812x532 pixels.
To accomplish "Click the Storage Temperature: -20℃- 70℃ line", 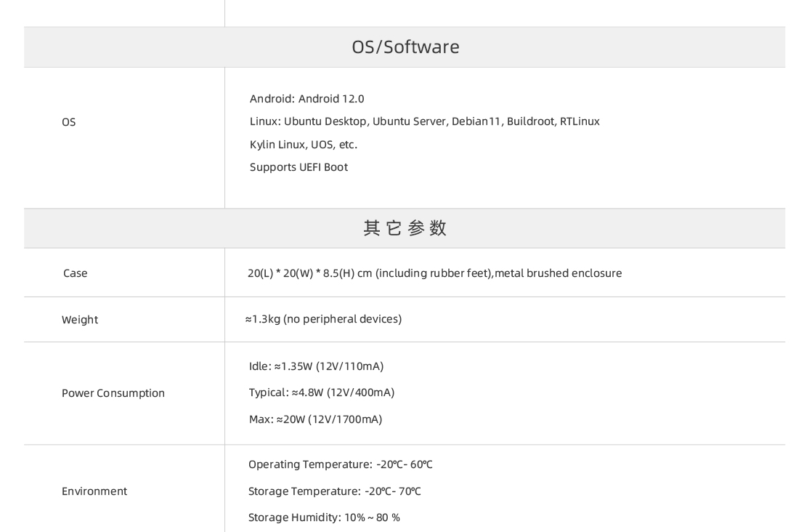I will 335,491.
